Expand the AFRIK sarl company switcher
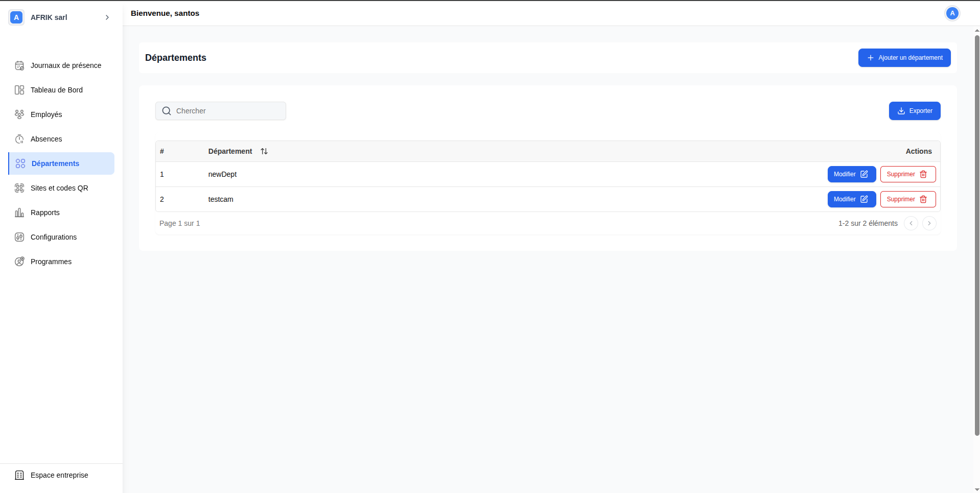 (x=107, y=17)
